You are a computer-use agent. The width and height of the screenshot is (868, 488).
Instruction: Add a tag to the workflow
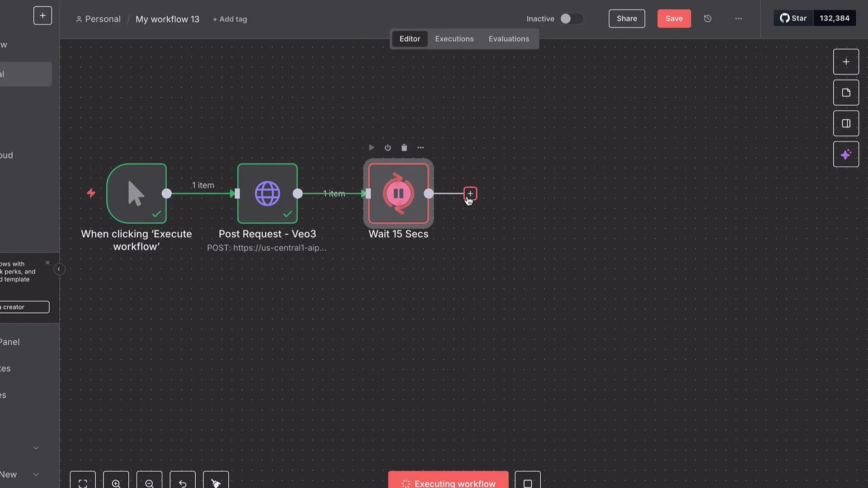(230, 19)
